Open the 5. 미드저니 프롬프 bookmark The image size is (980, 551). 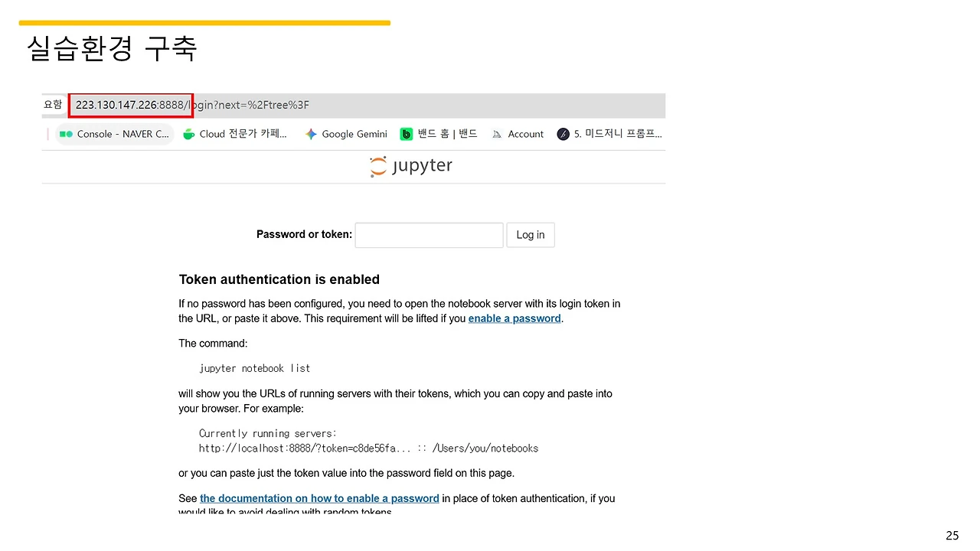click(617, 134)
